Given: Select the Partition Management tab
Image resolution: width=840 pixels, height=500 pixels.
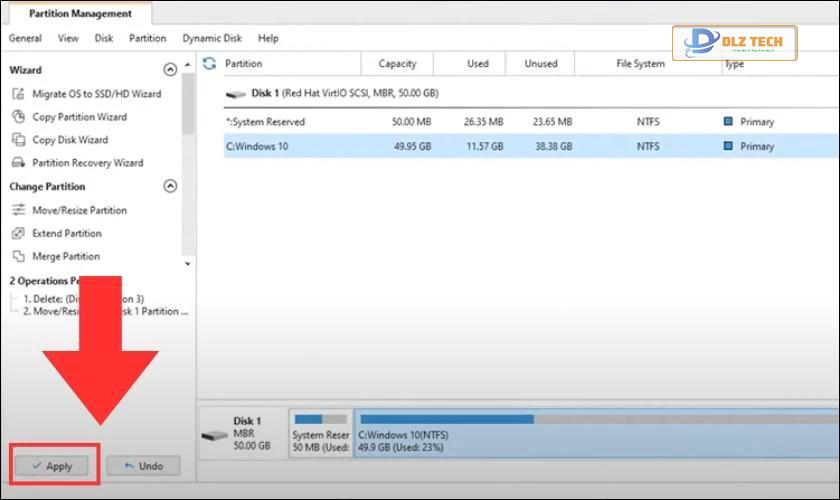Looking at the screenshot, I should [x=80, y=13].
